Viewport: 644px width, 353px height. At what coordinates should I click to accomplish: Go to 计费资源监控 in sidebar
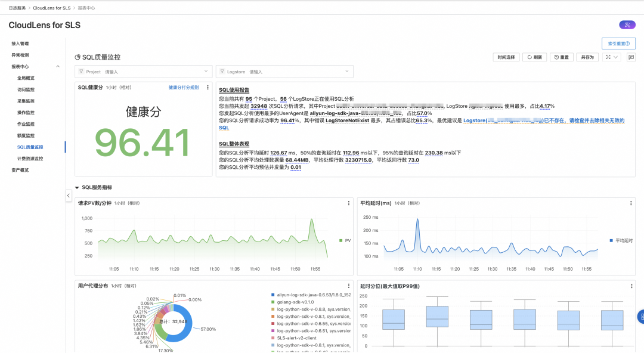pos(30,159)
